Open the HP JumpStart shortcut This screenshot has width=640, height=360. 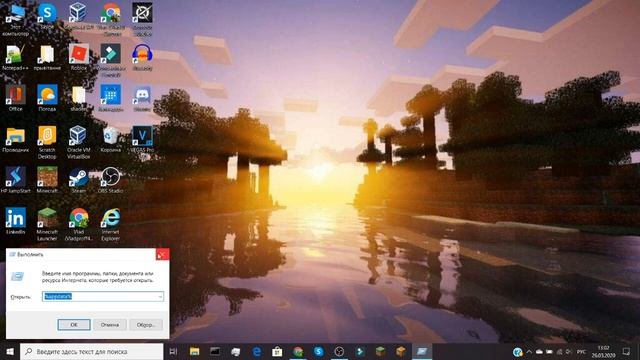(16, 180)
